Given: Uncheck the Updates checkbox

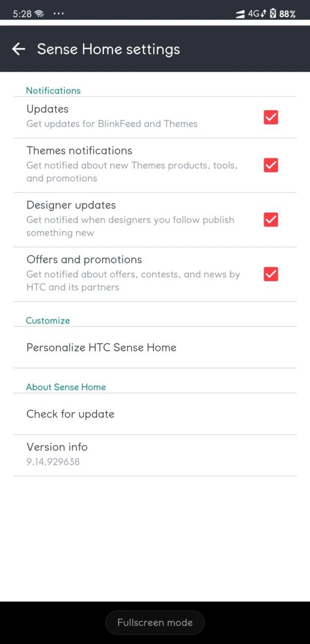Looking at the screenshot, I should 271,117.
